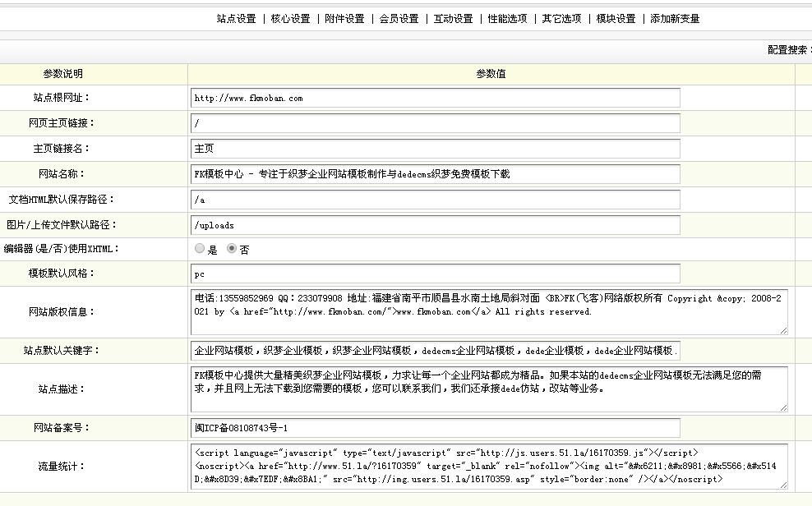
Task: Select 否 radio for XHTML editor
Action: pos(232,248)
